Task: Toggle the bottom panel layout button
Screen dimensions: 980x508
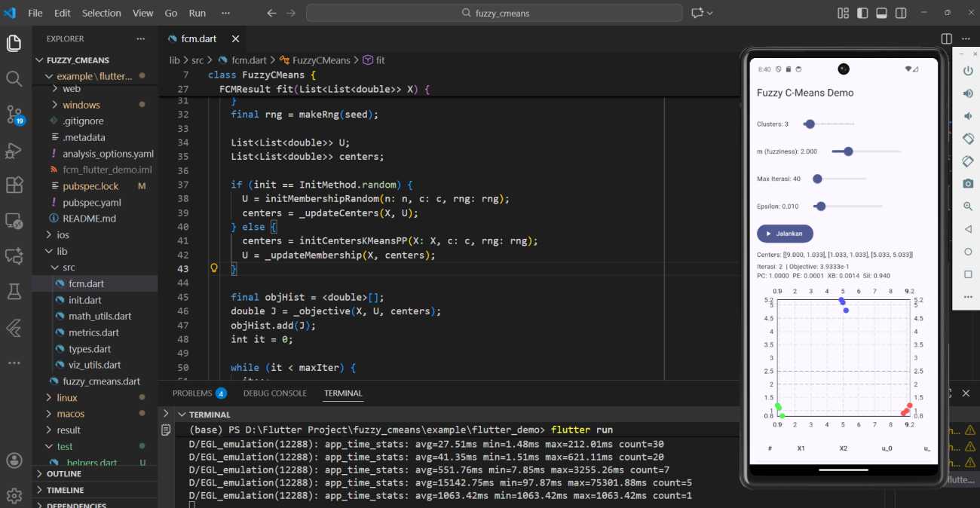Action: coord(881,14)
